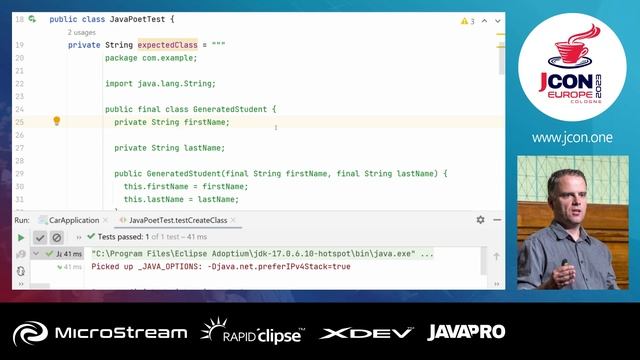Click the expectedClass variable name

point(167,45)
